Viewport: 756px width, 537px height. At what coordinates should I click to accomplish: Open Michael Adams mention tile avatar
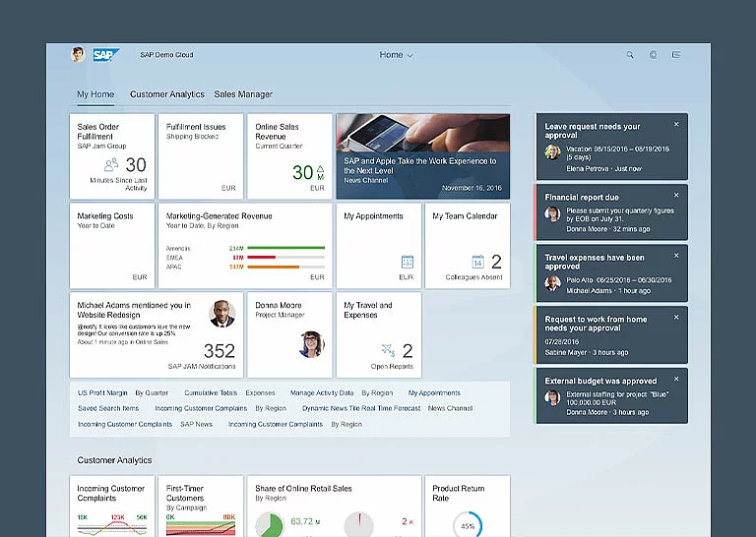coord(222,314)
